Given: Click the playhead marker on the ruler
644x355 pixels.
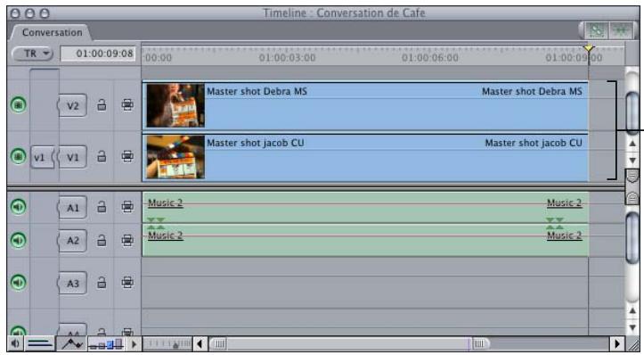Looking at the screenshot, I should 589,49.
